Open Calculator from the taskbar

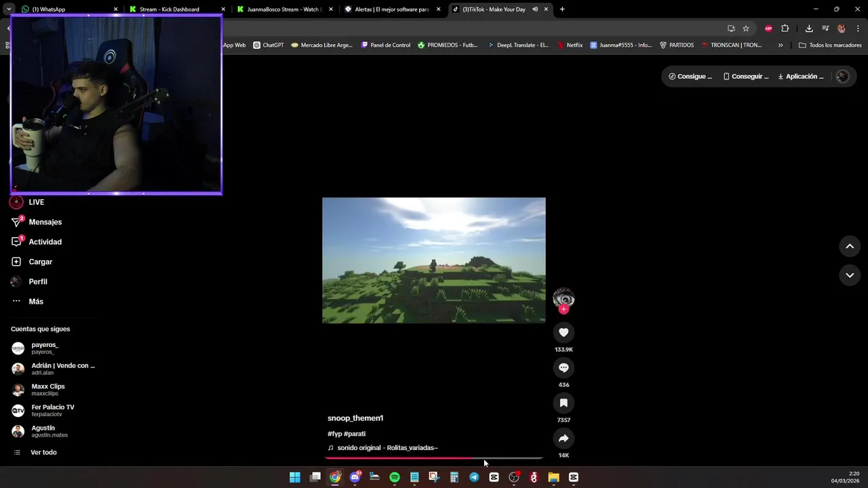[x=454, y=477]
